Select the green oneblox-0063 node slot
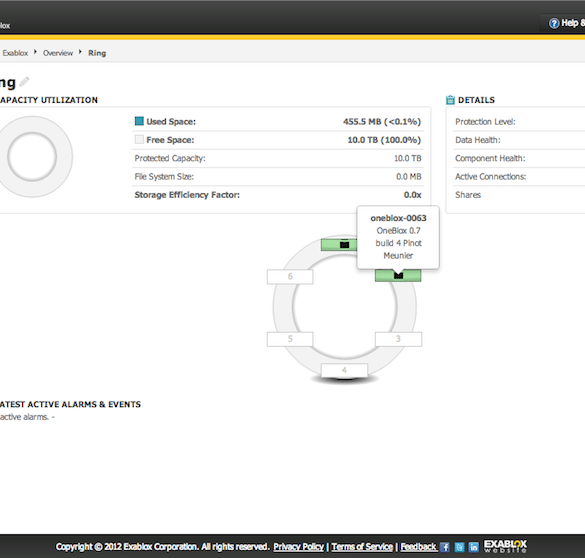585x558 pixels. [x=398, y=276]
